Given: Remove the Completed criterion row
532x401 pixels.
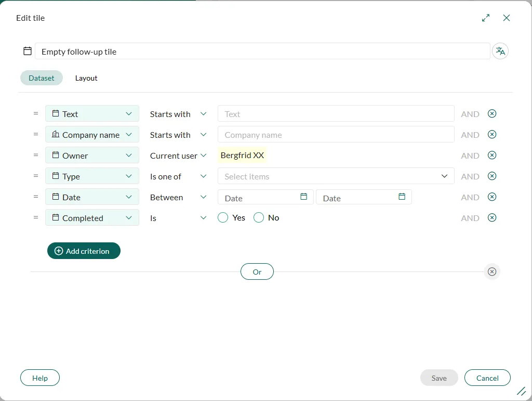Looking at the screenshot, I should [x=492, y=218].
